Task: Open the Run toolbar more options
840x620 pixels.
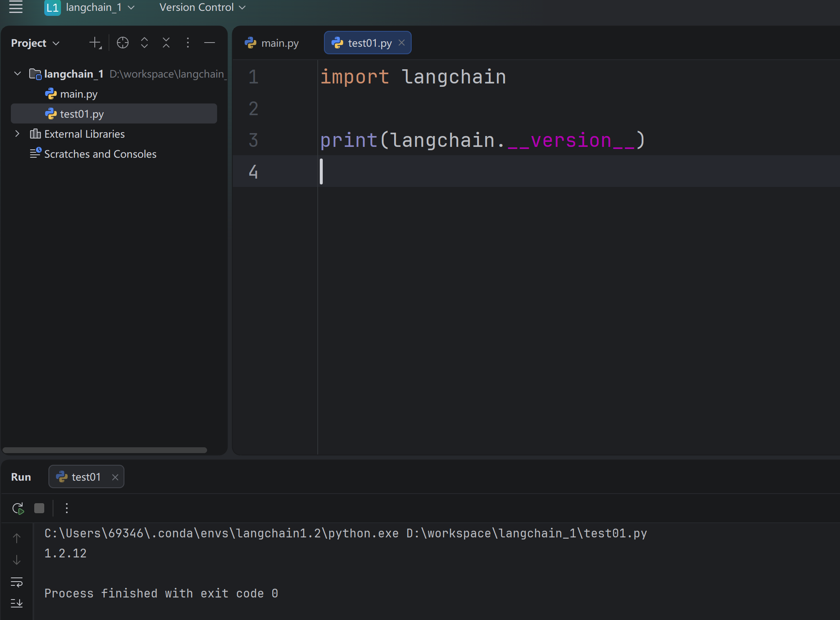Action: coord(67,508)
